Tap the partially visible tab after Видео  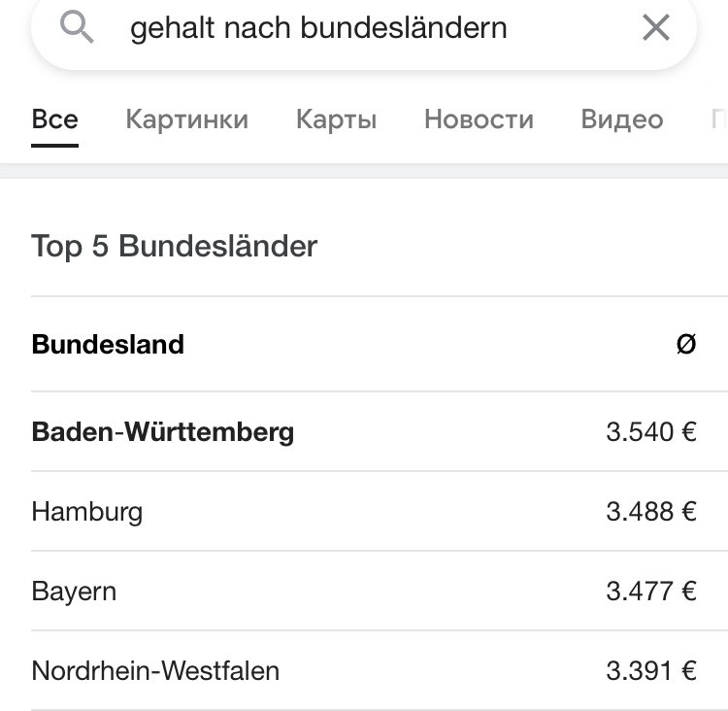pos(719,119)
